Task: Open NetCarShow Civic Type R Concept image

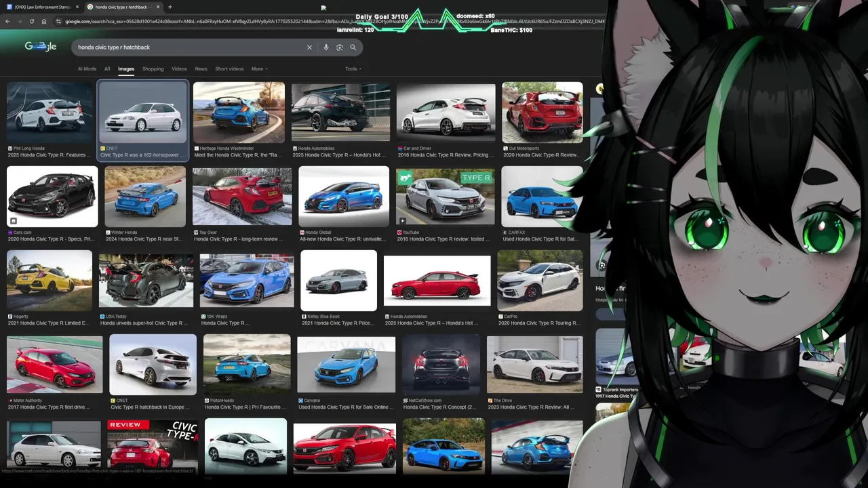Action: 441,365
